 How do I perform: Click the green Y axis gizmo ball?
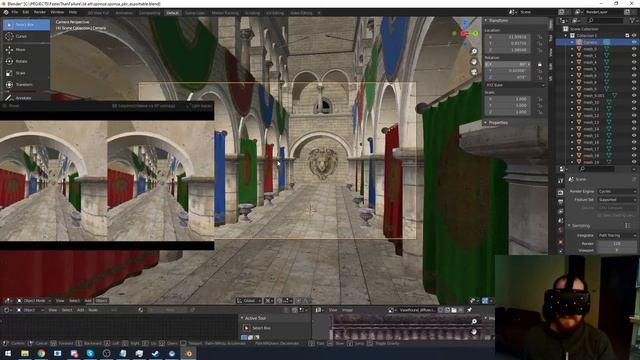[x=475, y=33]
